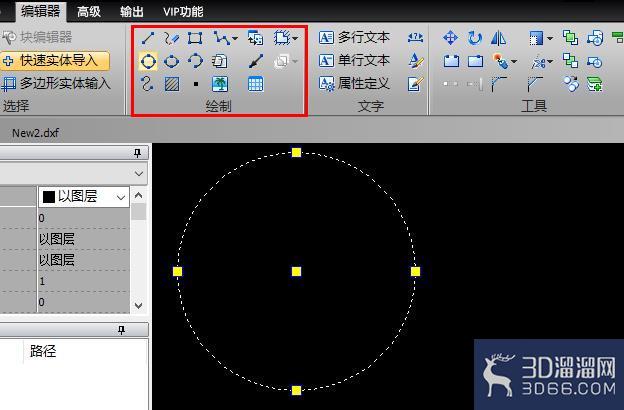Click the properties list scroll up arrow
624x410 pixels.
(x=138, y=195)
